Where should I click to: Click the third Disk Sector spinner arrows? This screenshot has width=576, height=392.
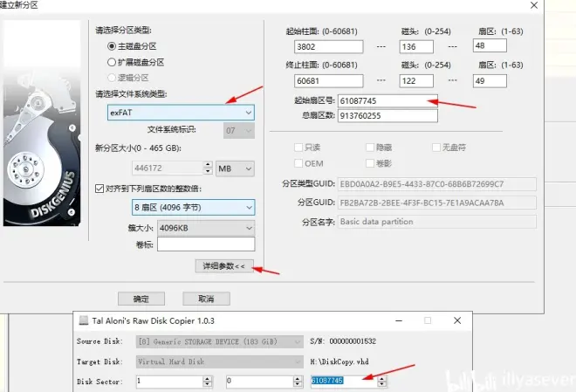tap(382, 382)
